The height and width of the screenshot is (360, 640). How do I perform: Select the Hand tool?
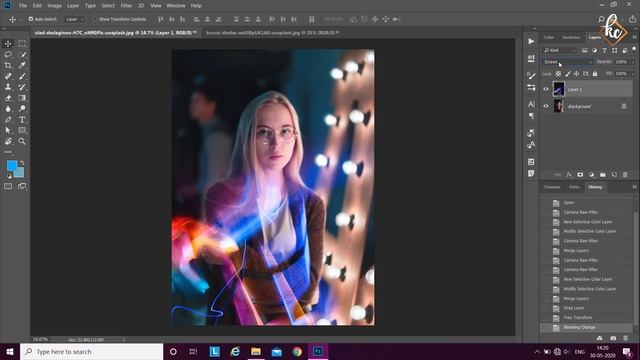pos(8,141)
